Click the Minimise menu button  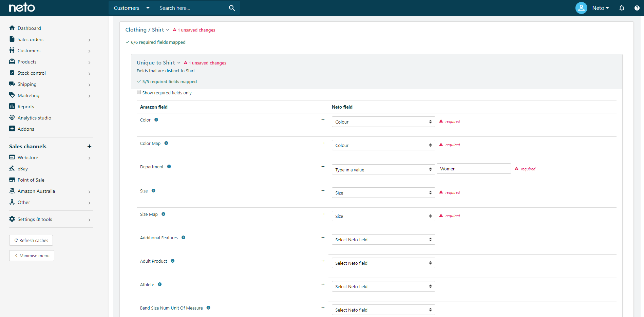point(32,256)
